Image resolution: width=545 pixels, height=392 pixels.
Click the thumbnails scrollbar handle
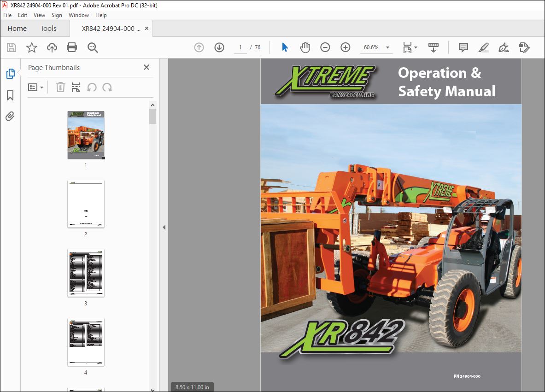[152, 117]
